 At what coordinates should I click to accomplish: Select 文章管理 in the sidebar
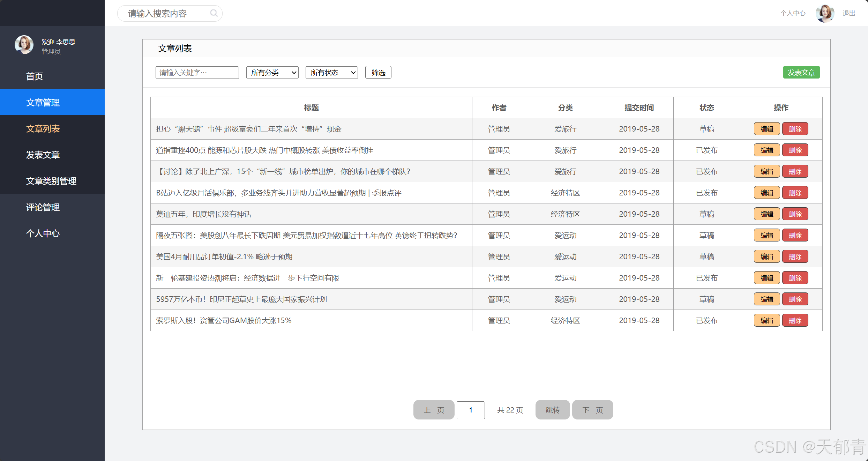(52, 102)
